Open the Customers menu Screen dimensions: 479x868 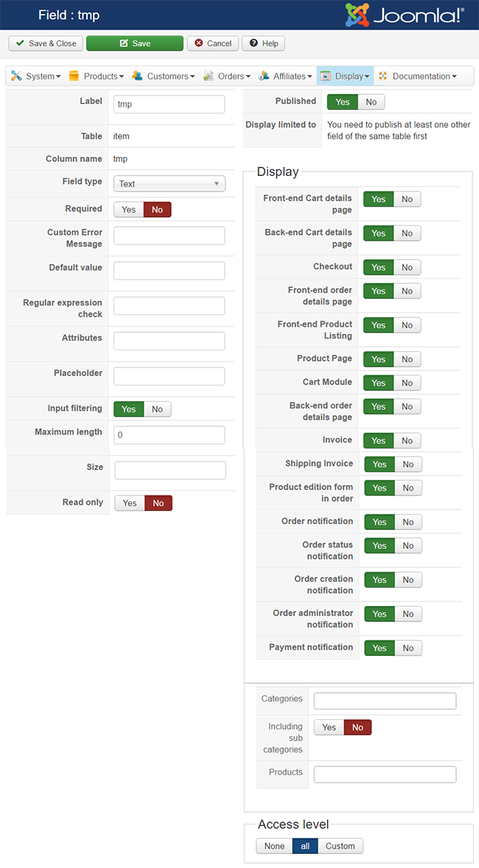pyautogui.click(x=170, y=76)
